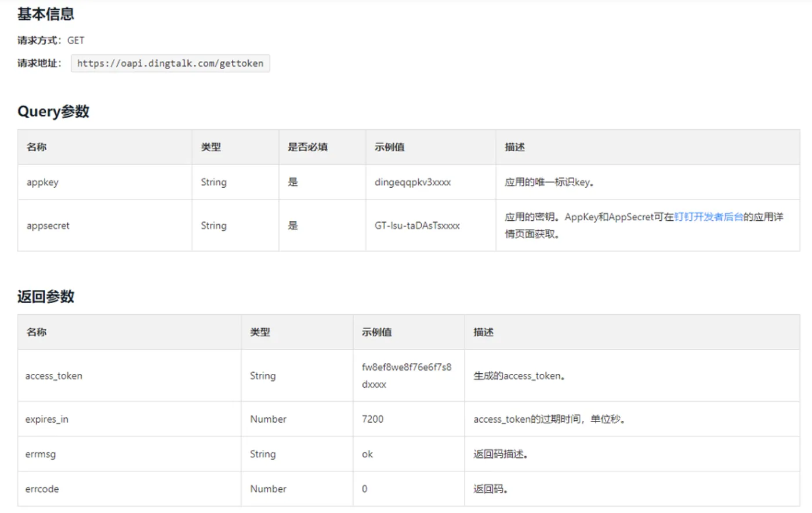Select the ok example value
The width and height of the screenshot is (812, 513).
point(367,454)
